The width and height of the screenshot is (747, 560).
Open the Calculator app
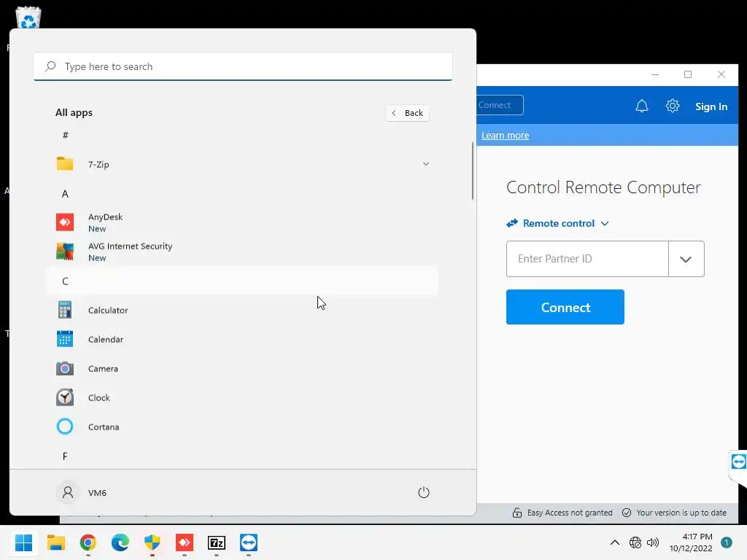[x=242, y=310]
